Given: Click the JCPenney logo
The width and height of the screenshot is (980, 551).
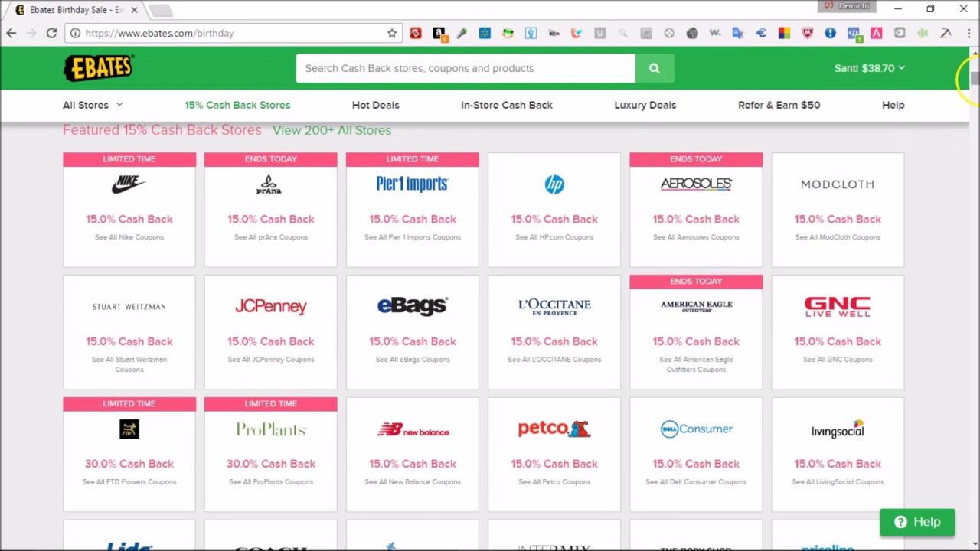Looking at the screenshot, I should [271, 306].
